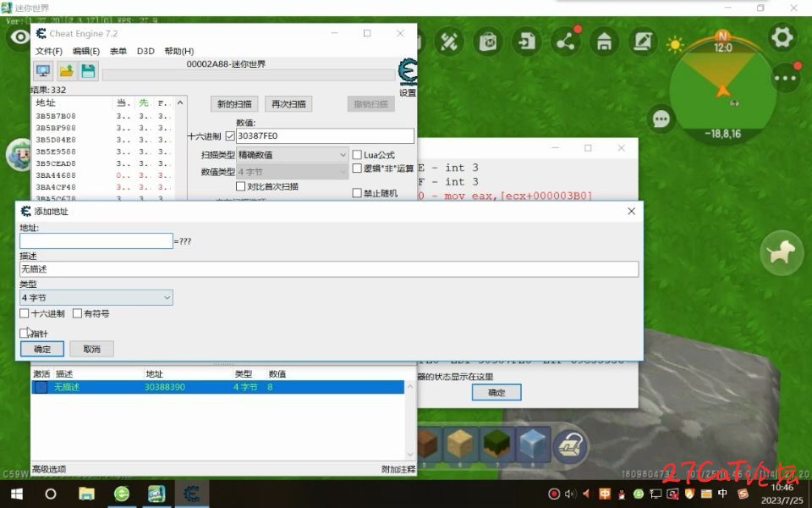Open File Explorer from taskbar

86,494
